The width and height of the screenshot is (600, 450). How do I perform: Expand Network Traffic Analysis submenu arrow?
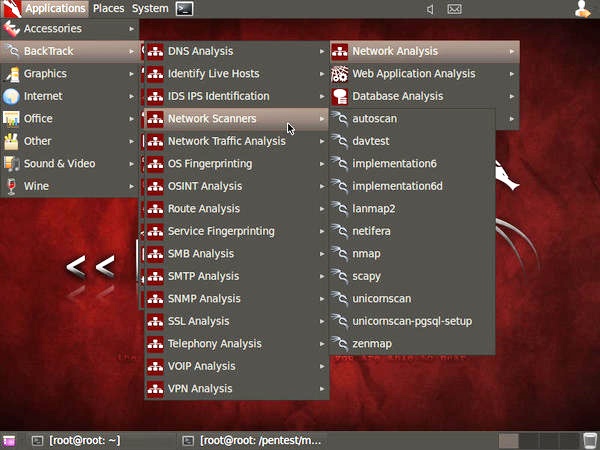click(322, 141)
